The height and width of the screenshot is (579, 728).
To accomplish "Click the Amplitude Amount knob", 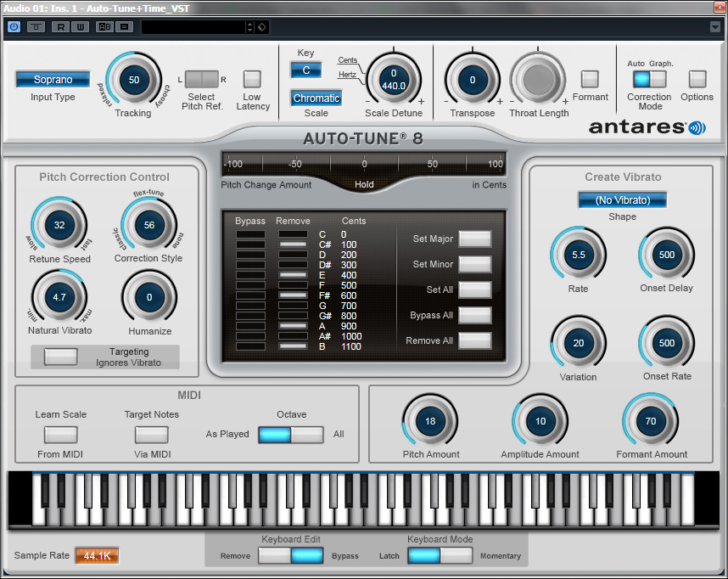I will (540, 421).
